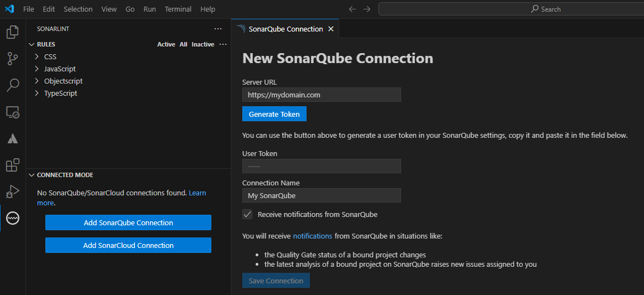Click the New SonarQube Connection heading
The width and height of the screenshot is (644, 295).
(x=337, y=58)
